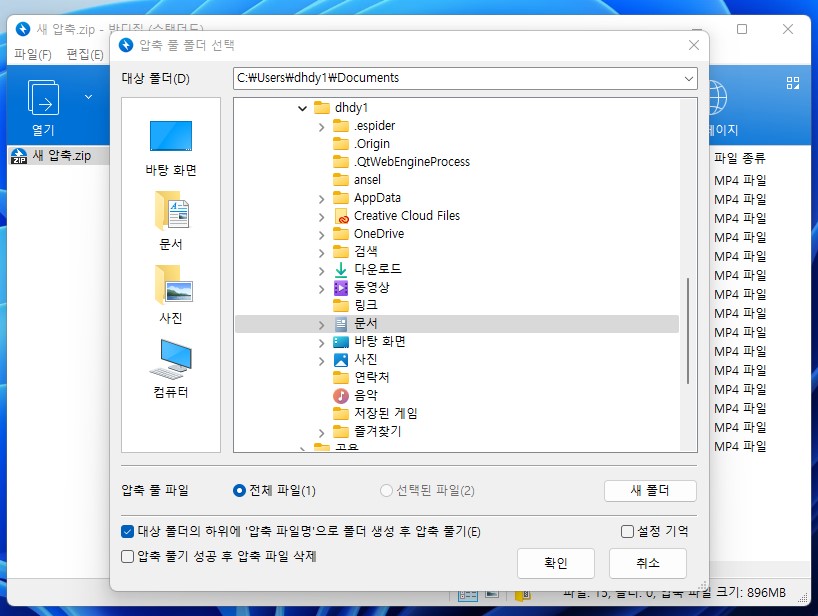Image resolution: width=818 pixels, height=616 pixels.
Task: Select the 검색 folder icon
Action: pyautogui.click(x=341, y=251)
